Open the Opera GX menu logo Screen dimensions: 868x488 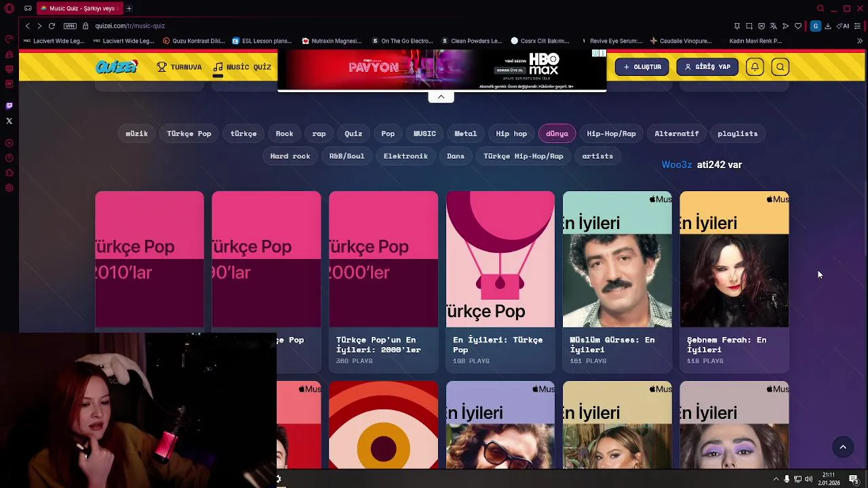pyautogui.click(x=9, y=8)
